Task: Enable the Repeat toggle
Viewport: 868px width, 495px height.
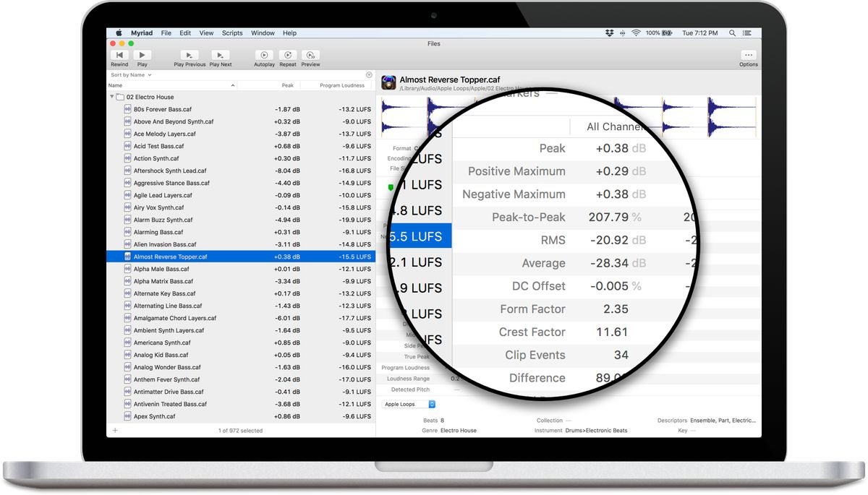Action: point(287,56)
